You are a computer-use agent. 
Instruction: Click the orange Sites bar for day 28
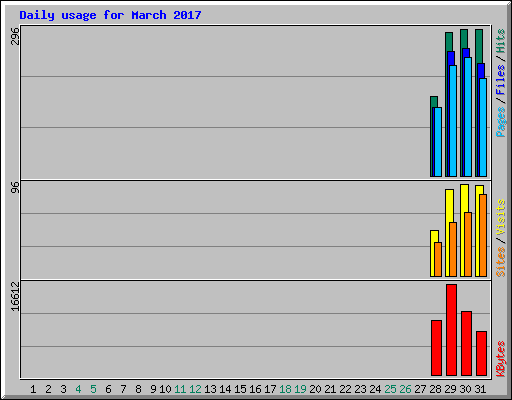438,259
